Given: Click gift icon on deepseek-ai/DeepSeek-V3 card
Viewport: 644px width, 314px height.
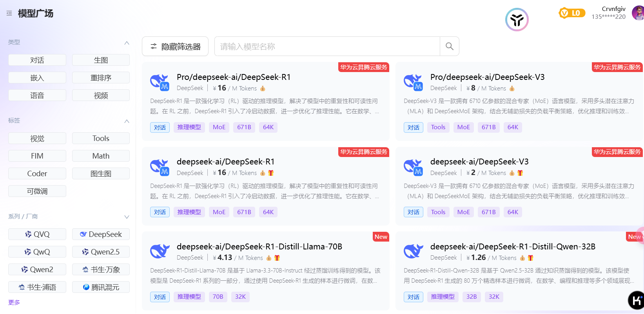Looking at the screenshot, I should (520, 173).
